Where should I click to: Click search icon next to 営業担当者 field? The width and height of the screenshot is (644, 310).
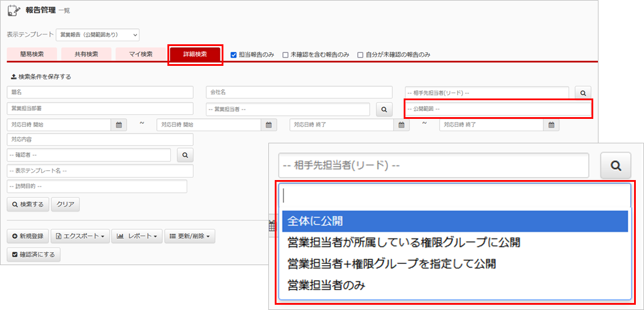click(383, 109)
